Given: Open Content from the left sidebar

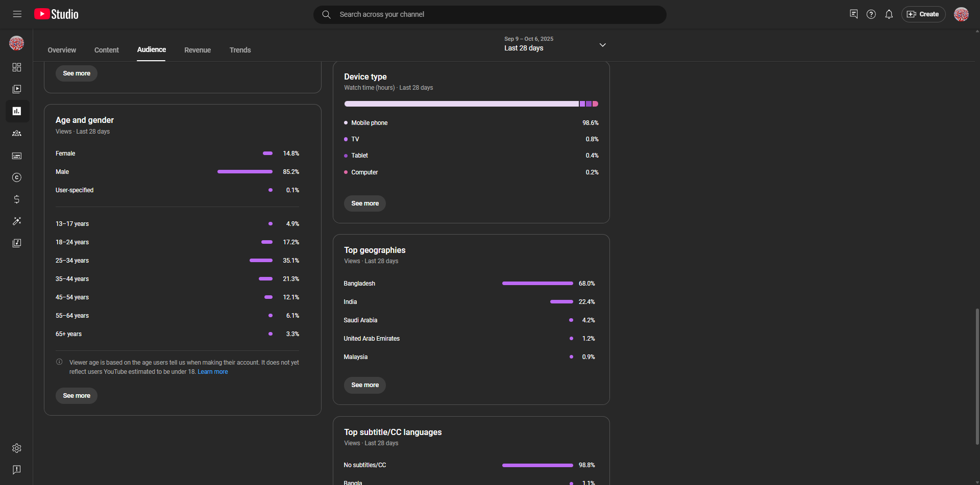Looking at the screenshot, I should [17, 89].
